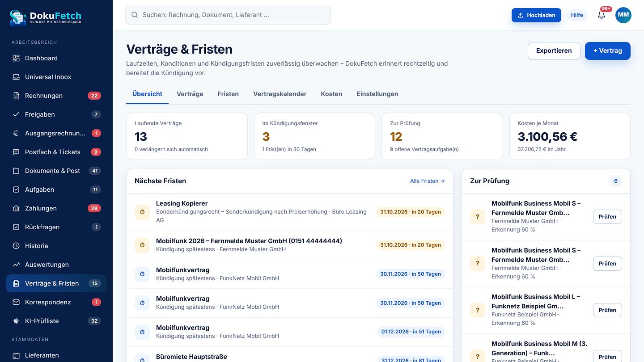
Task: Open the Vertragskalender tab
Action: 280,94
